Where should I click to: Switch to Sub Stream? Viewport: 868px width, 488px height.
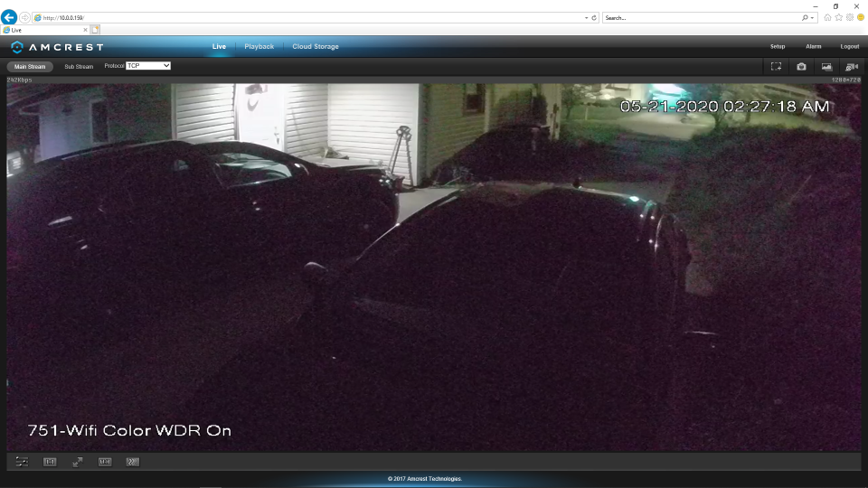pyautogui.click(x=79, y=66)
